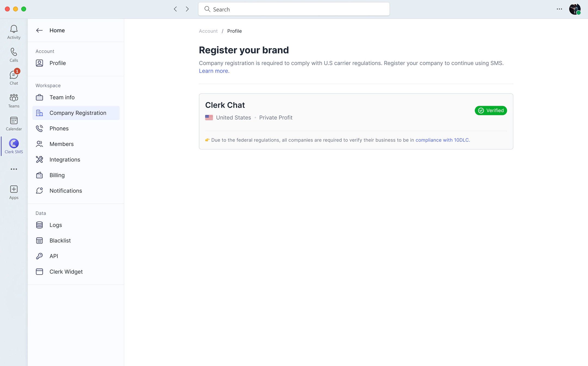Open API settings
The height and width of the screenshot is (366, 588).
tap(76, 256)
